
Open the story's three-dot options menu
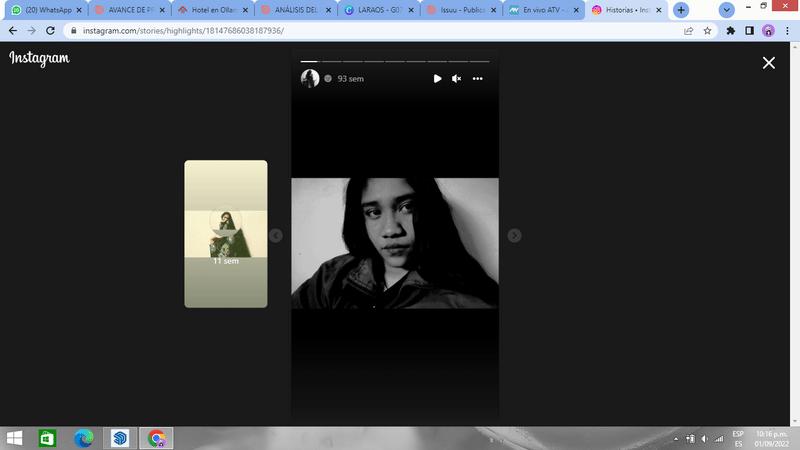click(478, 79)
